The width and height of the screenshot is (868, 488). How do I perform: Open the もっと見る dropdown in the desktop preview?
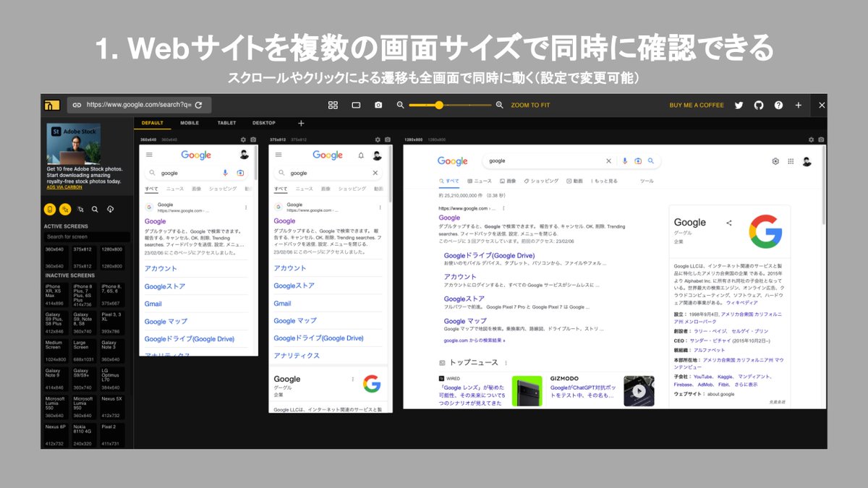pos(605,181)
